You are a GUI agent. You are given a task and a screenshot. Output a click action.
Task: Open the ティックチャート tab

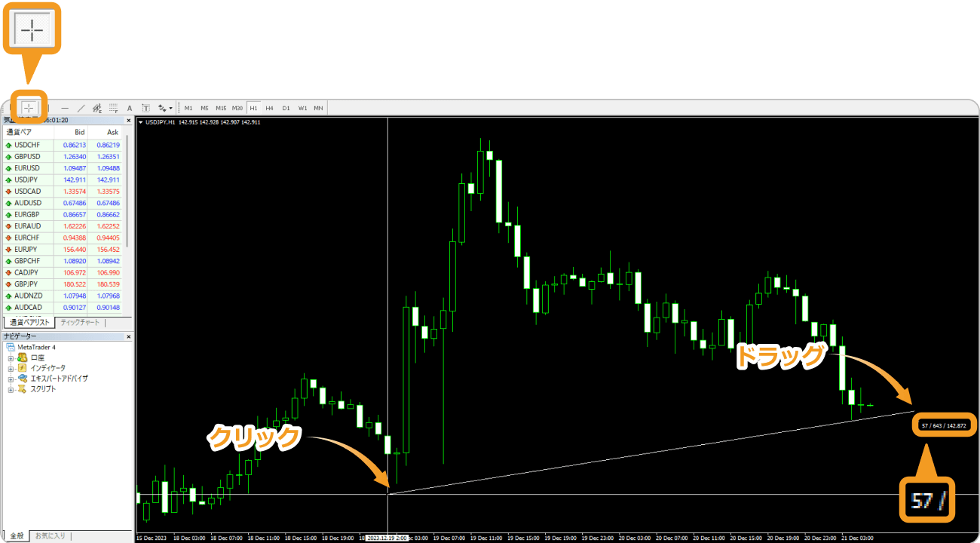[x=80, y=322]
